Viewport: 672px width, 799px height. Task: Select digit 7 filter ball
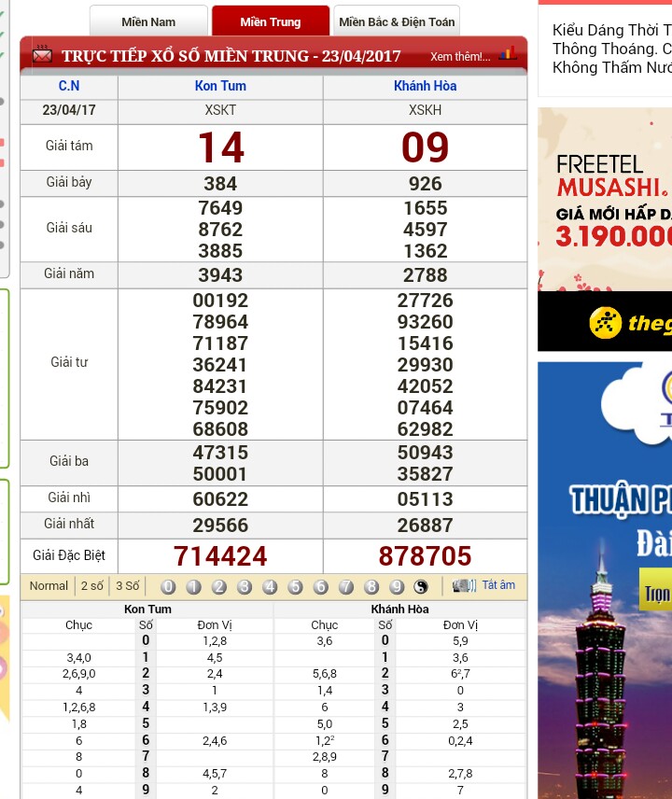(x=346, y=587)
